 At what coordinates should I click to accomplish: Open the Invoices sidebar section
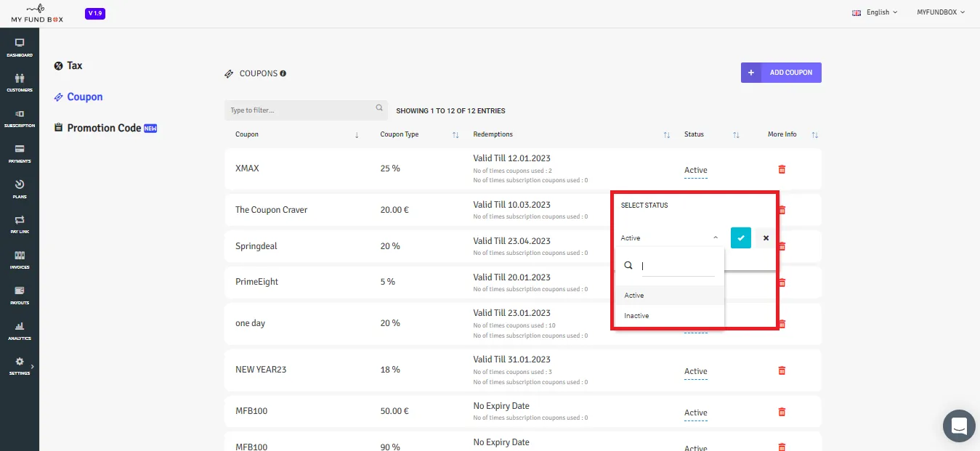(x=20, y=259)
